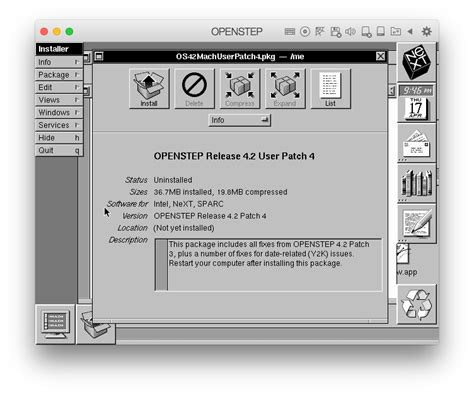Click the yellow macOS minimize light
This screenshot has height=395, width=474.
(x=57, y=32)
